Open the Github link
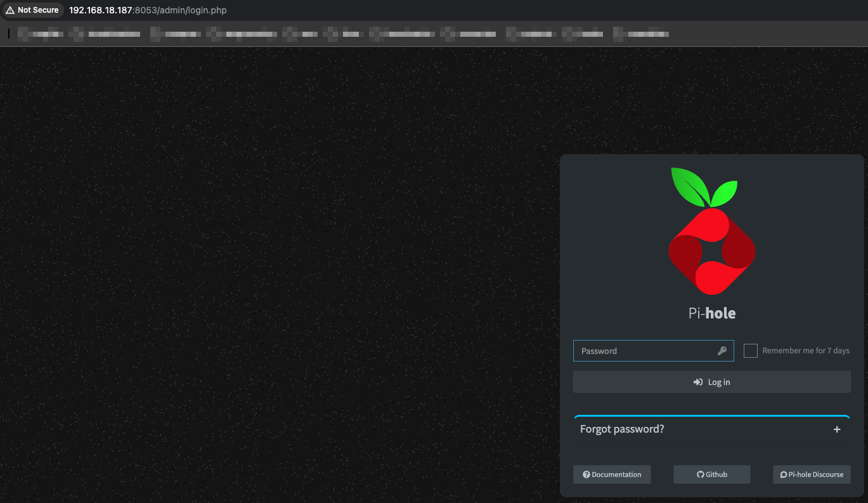The height and width of the screenshot is (503, 868). pos(712,474)
